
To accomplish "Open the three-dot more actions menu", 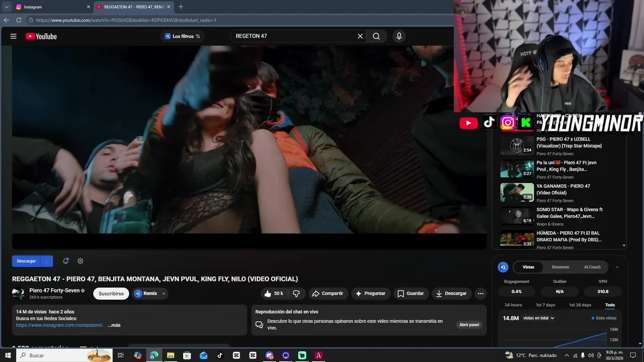I will [480, 294].
